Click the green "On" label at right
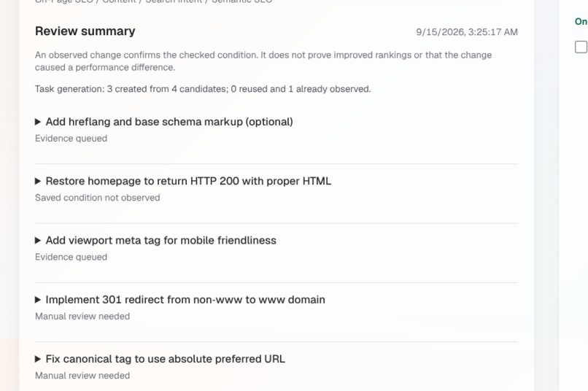This screenshot has height=391, width=588. click(x=581, y=21)
